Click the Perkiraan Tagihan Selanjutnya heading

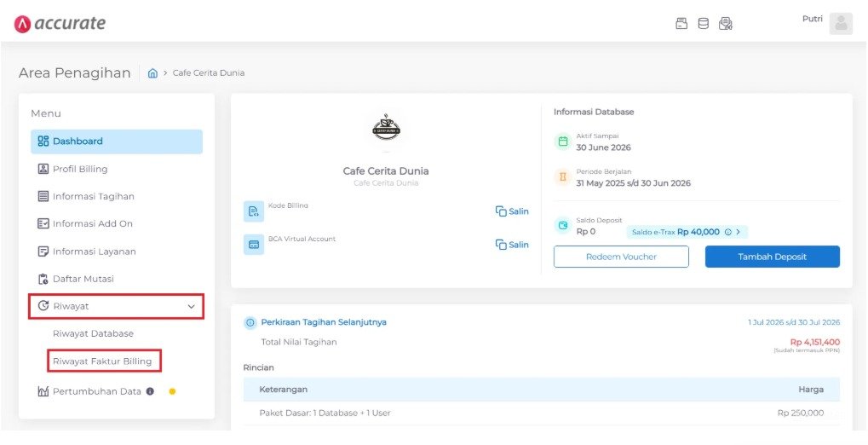click(324, 322)
